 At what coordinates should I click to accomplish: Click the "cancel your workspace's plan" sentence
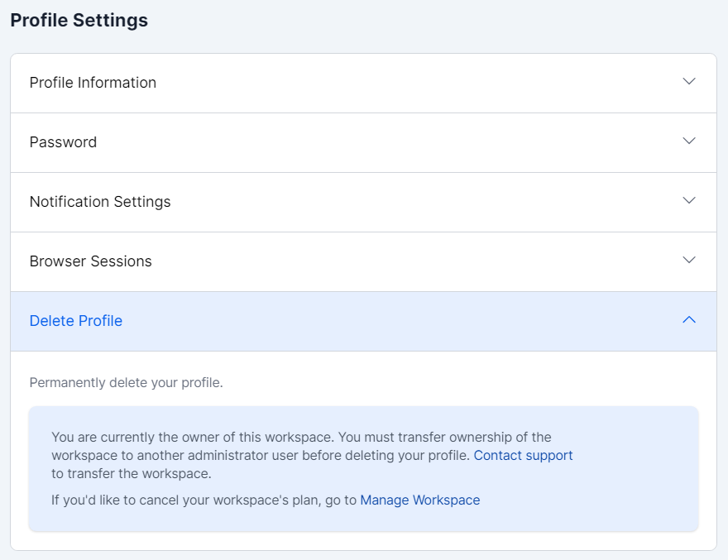pos(204,500)
